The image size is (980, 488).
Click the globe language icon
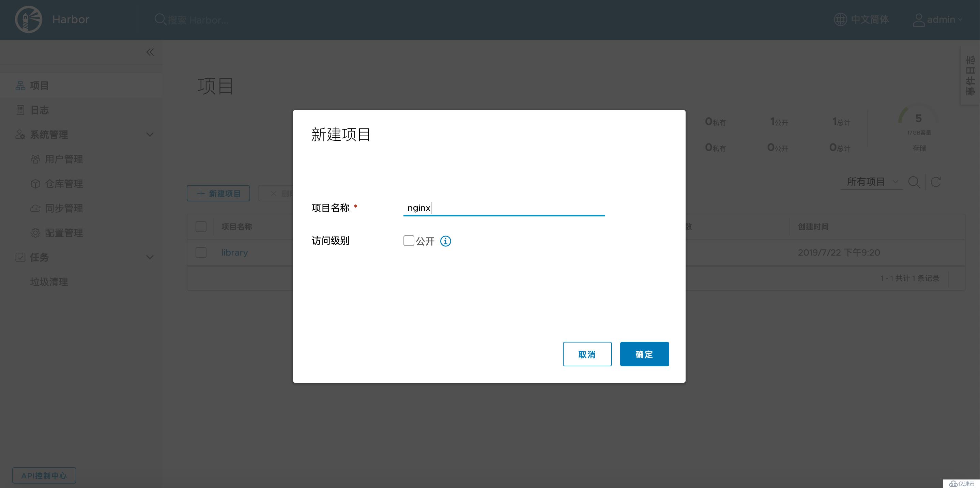point(840,19)
